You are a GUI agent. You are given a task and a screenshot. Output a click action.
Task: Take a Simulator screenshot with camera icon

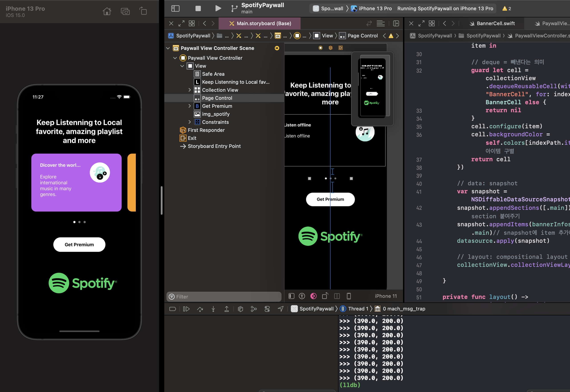click(125, 11)
